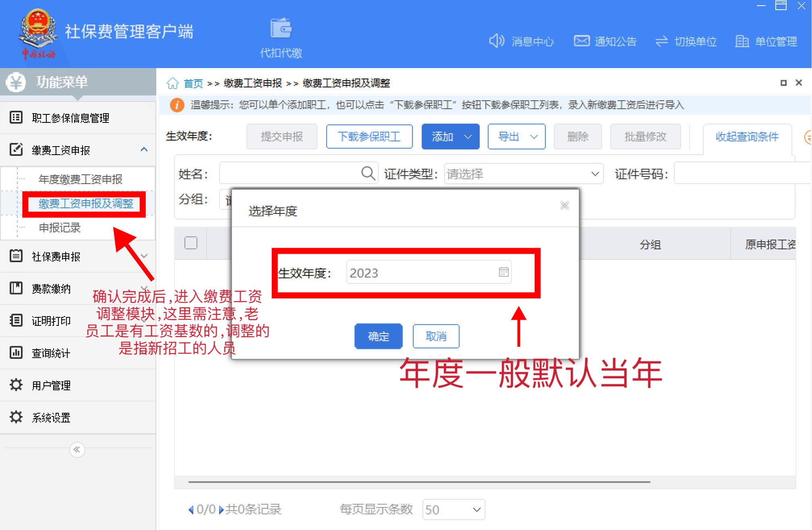Open 通知公告 envelope icon

point(581,41)
